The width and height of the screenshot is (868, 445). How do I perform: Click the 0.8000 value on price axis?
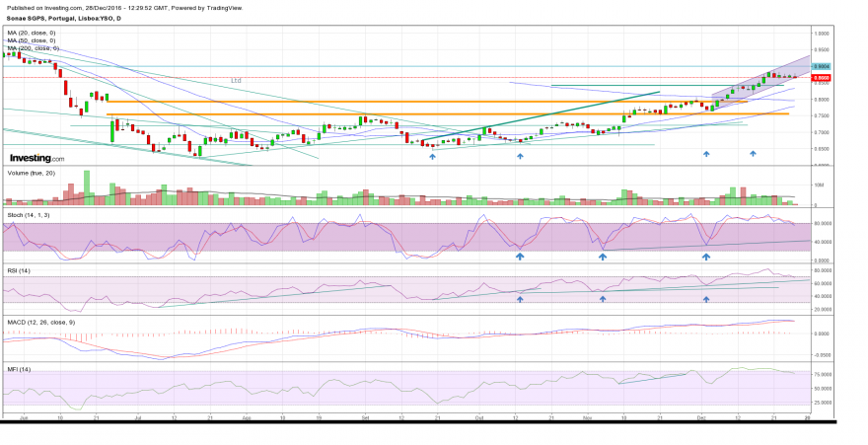(x=822, y=100)
